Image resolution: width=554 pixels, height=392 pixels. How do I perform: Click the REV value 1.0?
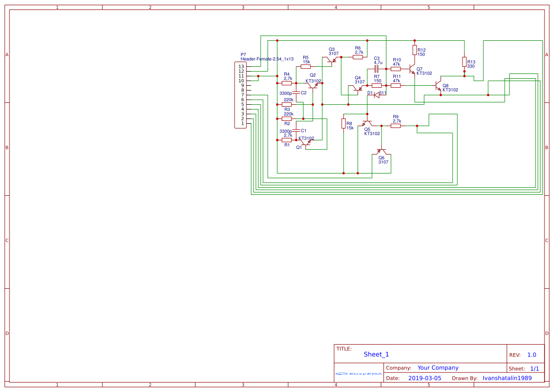[x=532, y=355]
